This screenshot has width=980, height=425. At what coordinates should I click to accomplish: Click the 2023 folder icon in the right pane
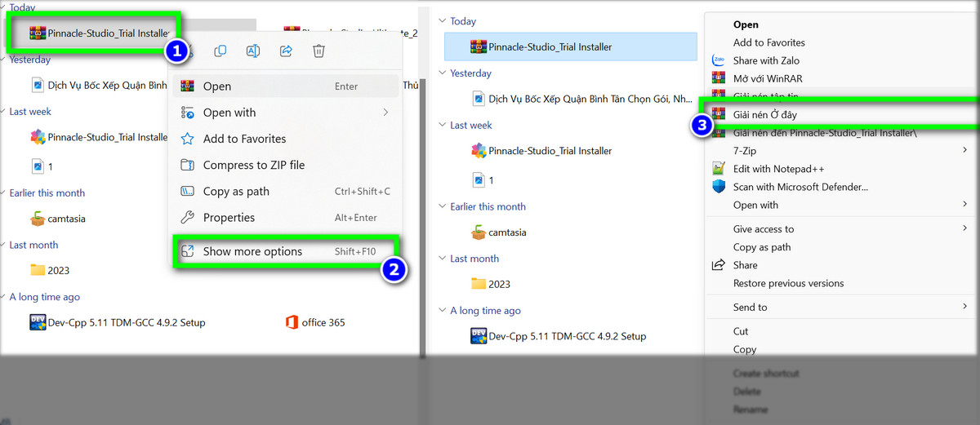click(x=479, y=284)
